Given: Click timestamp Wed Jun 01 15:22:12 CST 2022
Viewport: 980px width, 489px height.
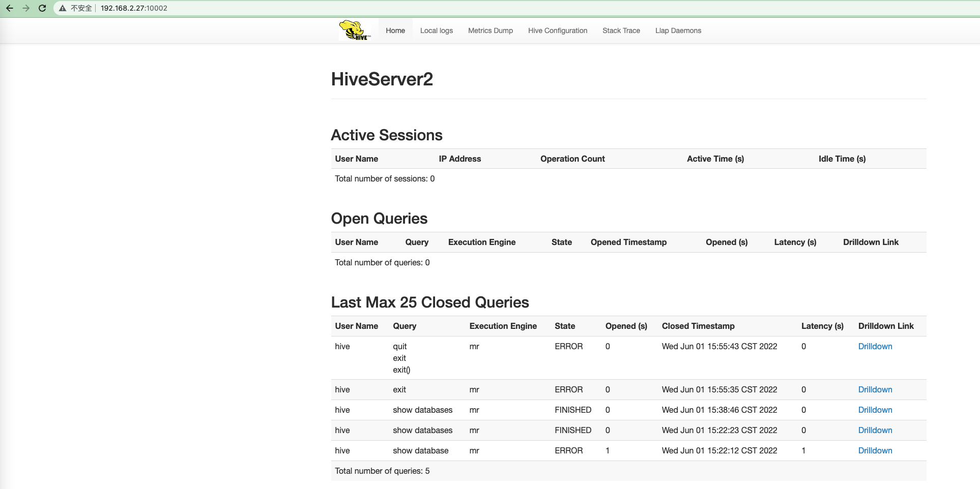Looking at the screenshot, I should (719, 450).
